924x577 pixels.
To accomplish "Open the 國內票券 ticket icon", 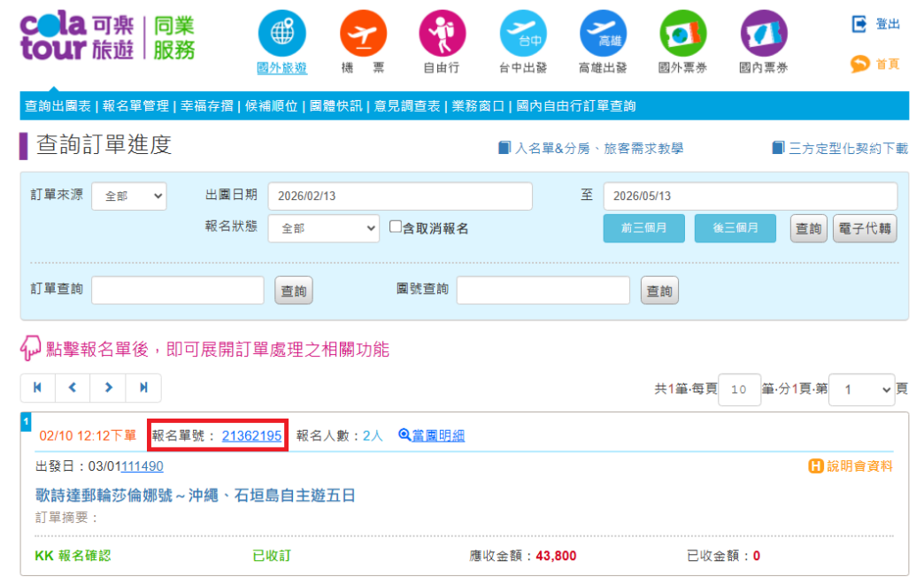I will tap(763, 34).
